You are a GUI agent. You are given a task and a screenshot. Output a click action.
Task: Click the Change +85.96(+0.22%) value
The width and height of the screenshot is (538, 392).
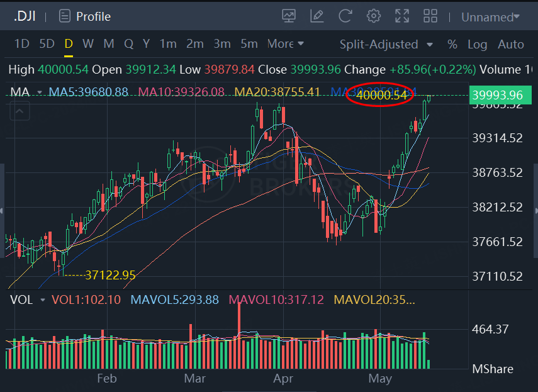[x=433, y=70]
